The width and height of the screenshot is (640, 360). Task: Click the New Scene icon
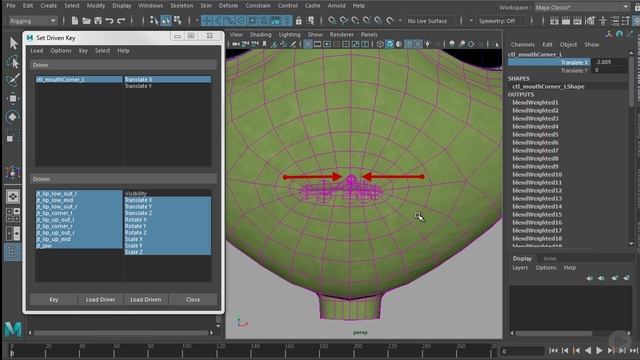75,20
